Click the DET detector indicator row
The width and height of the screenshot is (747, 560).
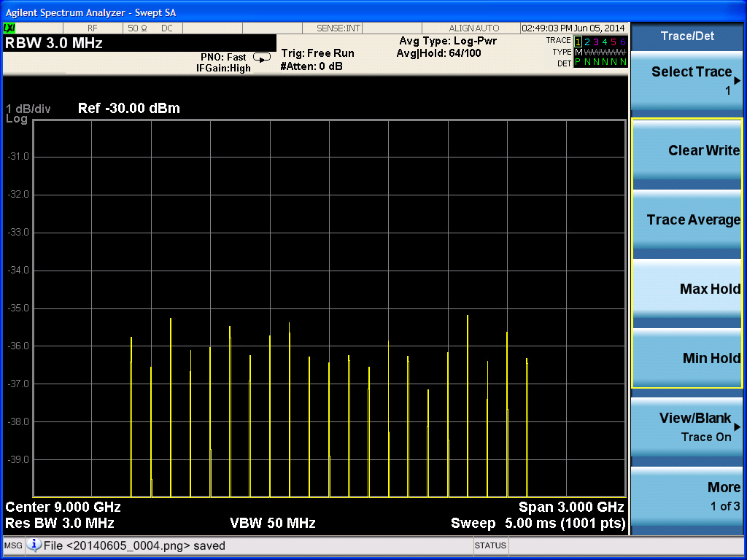coord(600,63)
